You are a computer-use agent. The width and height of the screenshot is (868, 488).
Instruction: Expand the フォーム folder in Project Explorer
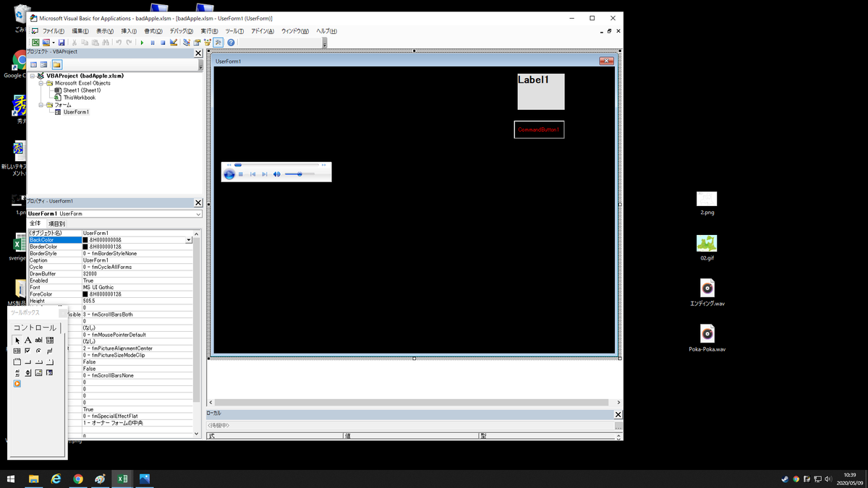(41, 104)
